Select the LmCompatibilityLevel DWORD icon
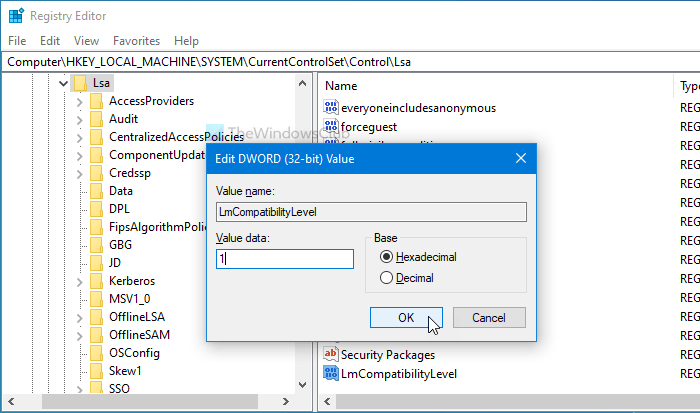Viewport: 700px width, 413px height. tap(332, 373)
